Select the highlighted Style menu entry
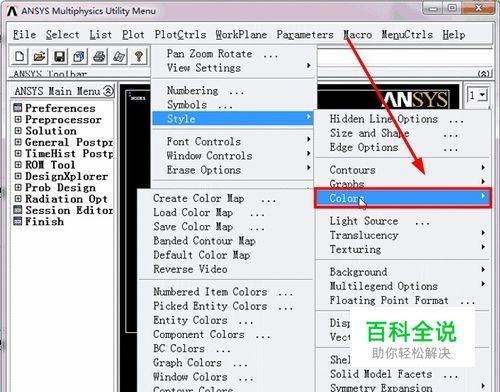Viewport: 500px width, 392px height. pos(232,119)
